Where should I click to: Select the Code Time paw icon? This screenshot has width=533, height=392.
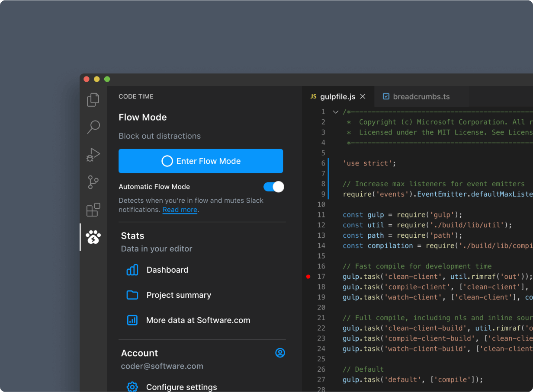(x=93, y=237)
